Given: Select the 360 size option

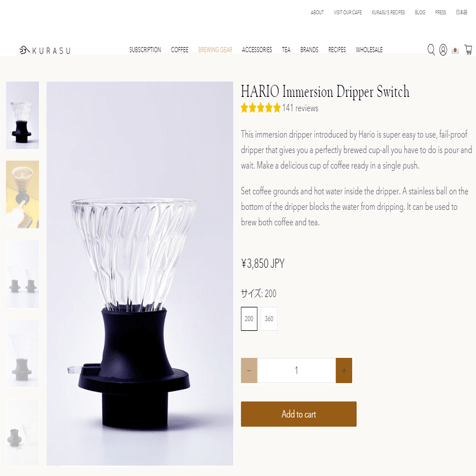Looking at the screenshot, I should pos(269,319).
